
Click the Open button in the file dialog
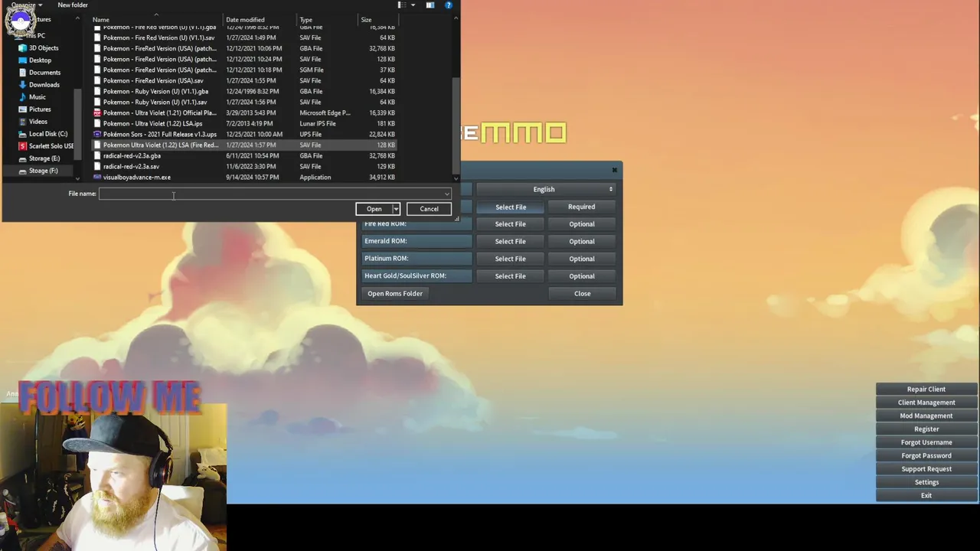pyautogui.click(x=374, y=209)
